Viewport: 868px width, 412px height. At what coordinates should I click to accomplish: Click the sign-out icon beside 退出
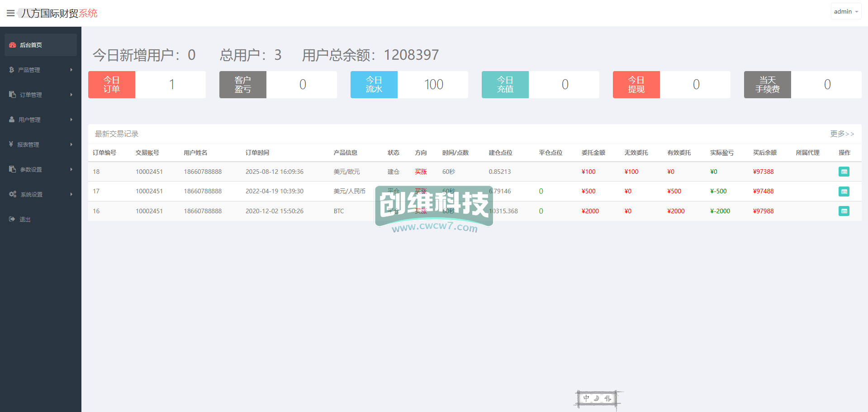point(12,219)
